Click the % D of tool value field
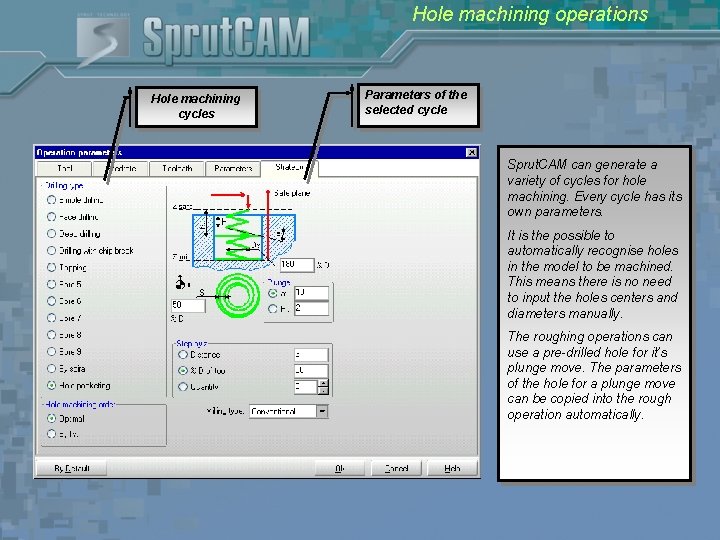Screen dimensions: 720x540 pos(311,370)
